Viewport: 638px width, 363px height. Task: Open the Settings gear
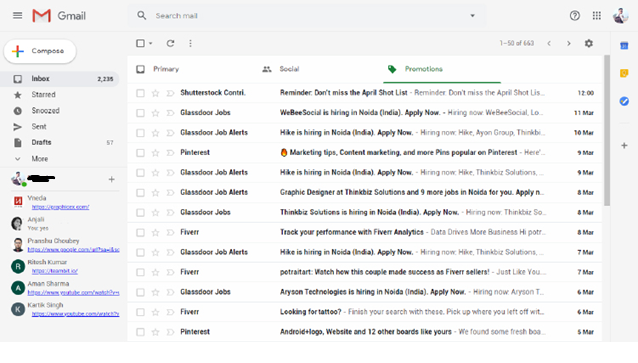[x=589, y=43]
